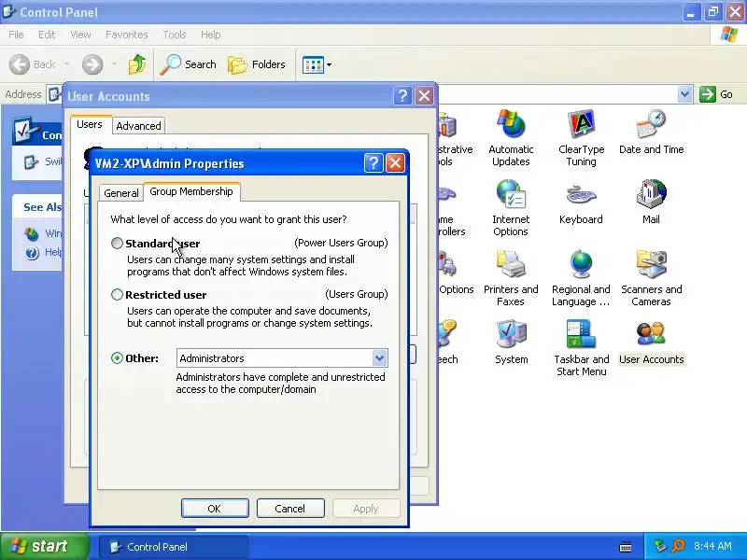Open the Search toolbar button

(x=189, y=64)
